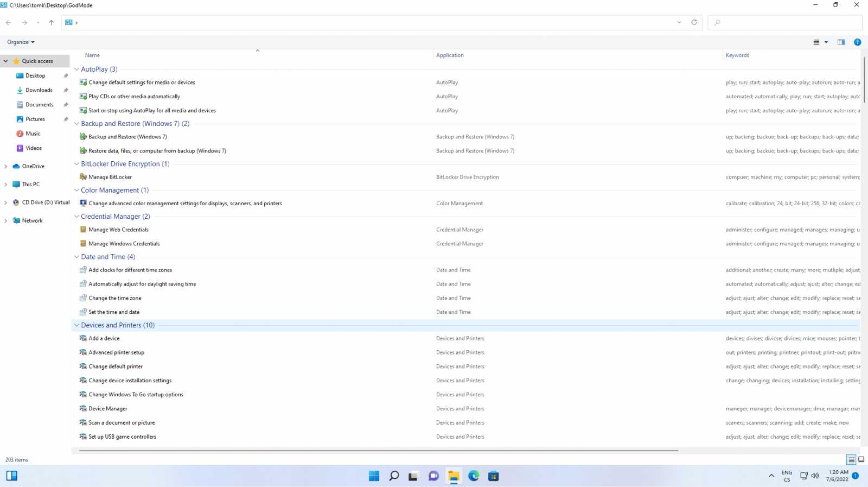The width and height of the screenshot is (868, 487).
Task: Open the Organize menu
Action: [21, 42]
